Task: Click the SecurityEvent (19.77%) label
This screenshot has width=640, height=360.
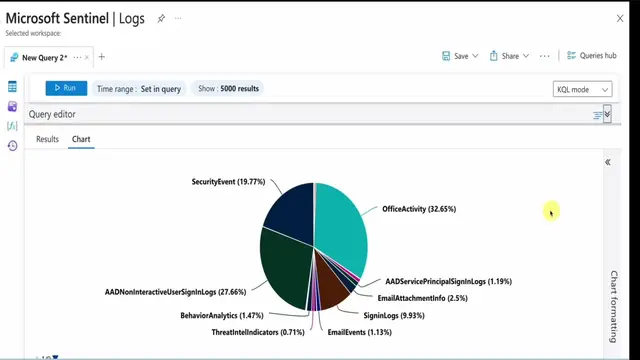Action: pyautogui.click(x=228, y=182)
